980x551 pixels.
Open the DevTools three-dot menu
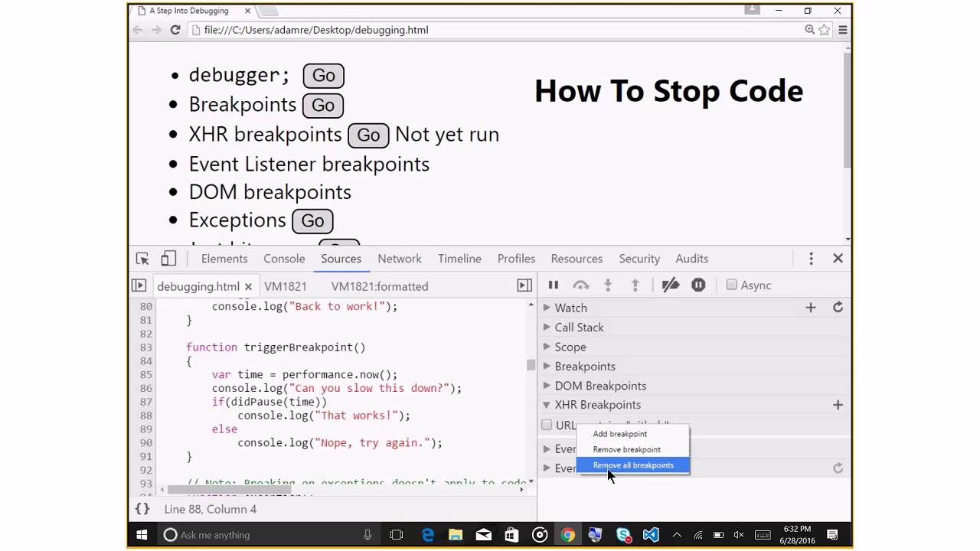coord(811,259)
